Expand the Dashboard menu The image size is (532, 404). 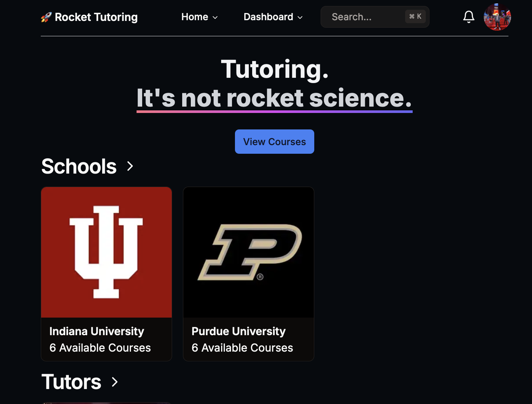tap(273, 17)
